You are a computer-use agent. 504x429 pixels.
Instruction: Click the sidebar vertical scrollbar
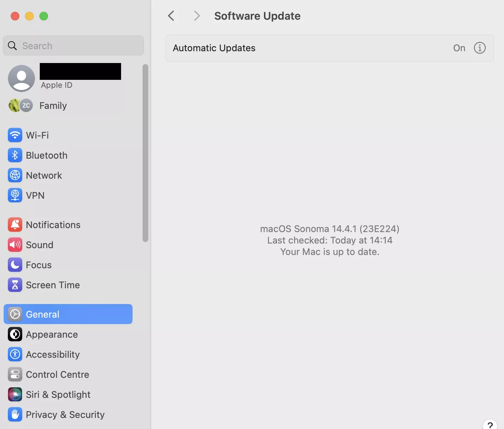(145, 153)
